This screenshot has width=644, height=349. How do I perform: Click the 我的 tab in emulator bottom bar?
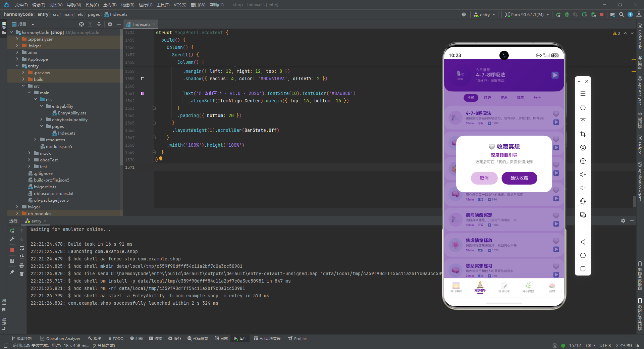tap(552, 288)
